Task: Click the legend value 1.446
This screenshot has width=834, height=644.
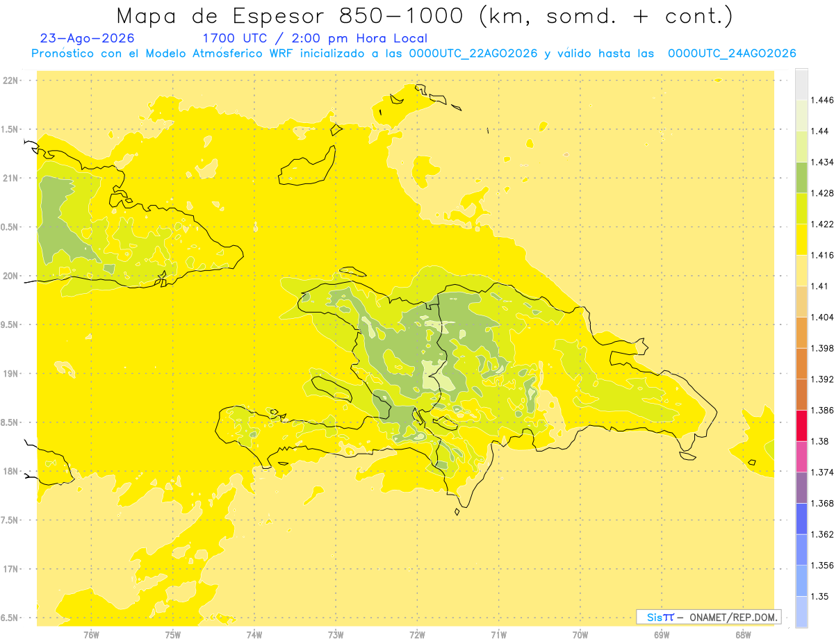Action: tap(824, 100)
